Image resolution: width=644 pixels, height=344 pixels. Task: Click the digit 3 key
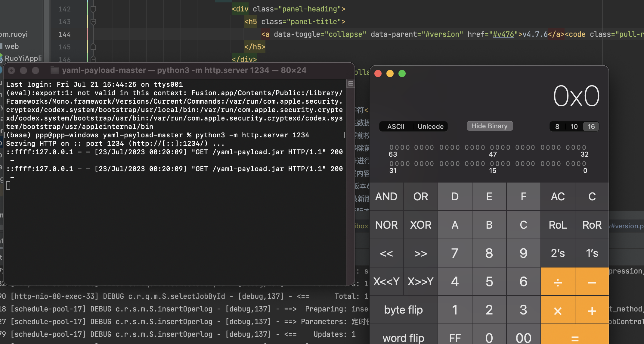(x=524, y=310)
